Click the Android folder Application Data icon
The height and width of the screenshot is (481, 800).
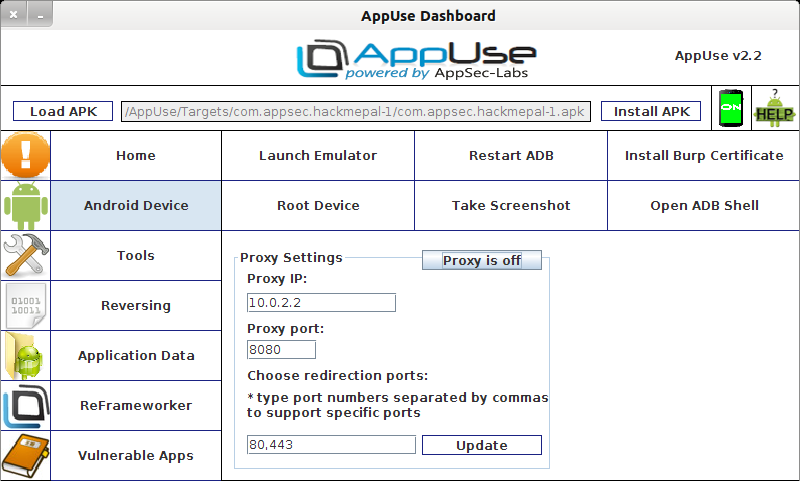pos(26,355)
